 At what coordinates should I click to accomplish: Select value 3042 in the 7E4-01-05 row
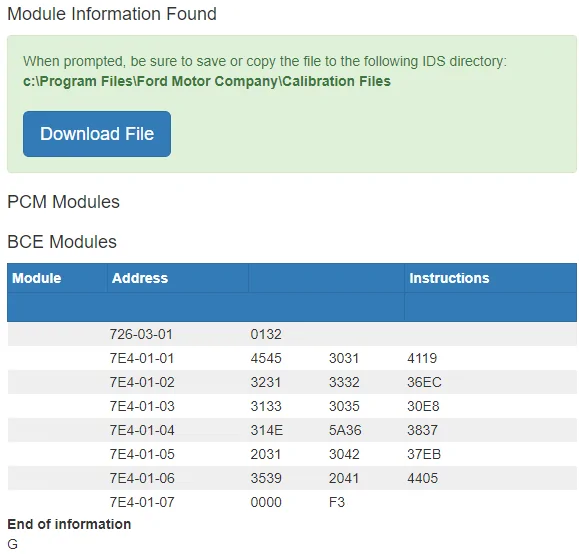(x=344, y=454)
